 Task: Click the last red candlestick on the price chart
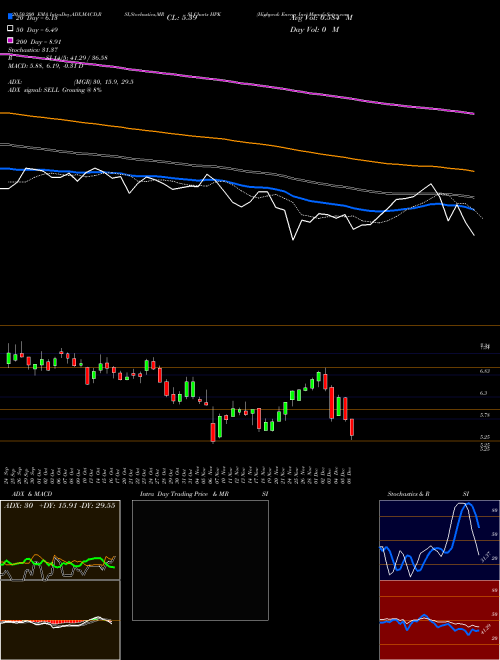pos(352,428)
